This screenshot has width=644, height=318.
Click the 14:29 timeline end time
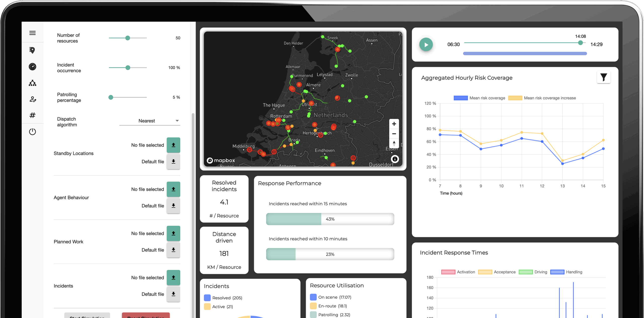point(596,44)
